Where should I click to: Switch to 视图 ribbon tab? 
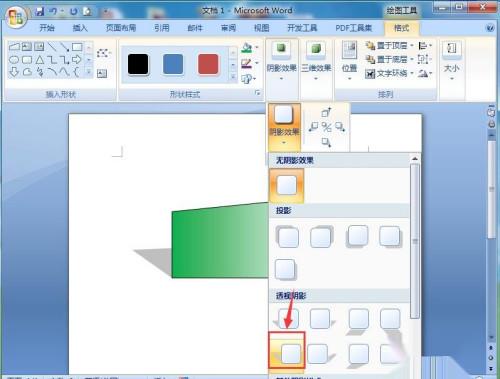pyautogui.click(x=261, y=28)
